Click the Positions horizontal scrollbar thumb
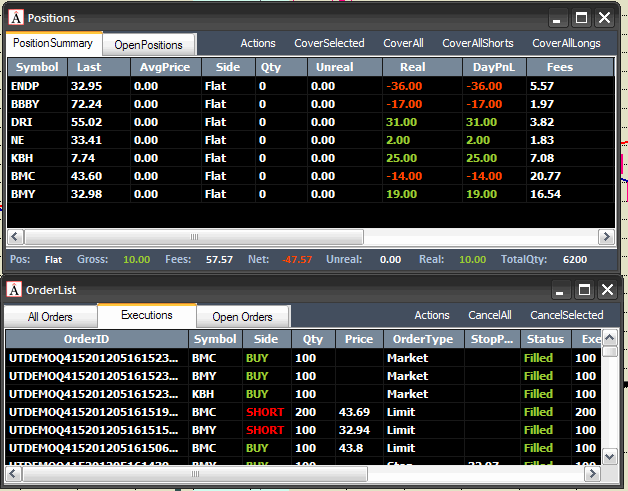This screenshot has height=491, width=628. pyautogui.click(x=194, y=237)
